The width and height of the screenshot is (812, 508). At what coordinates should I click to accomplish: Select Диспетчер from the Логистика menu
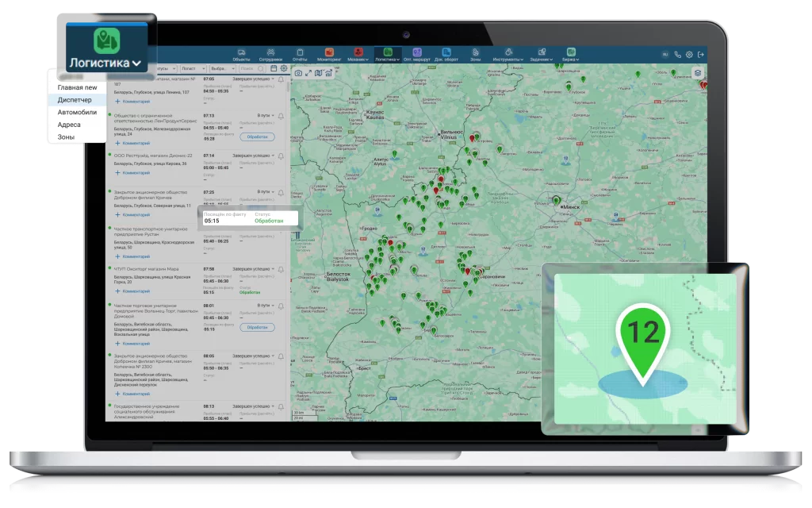[x=75, y=100]
